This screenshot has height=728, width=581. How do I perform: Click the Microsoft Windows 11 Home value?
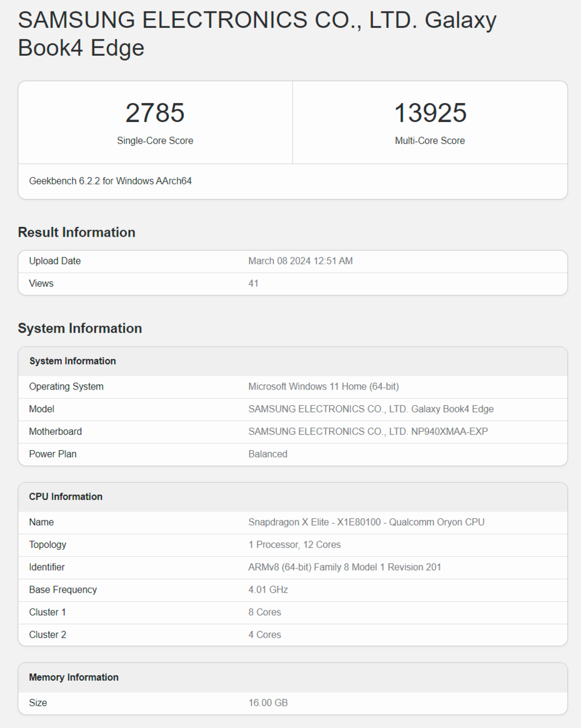coord(323,386)
